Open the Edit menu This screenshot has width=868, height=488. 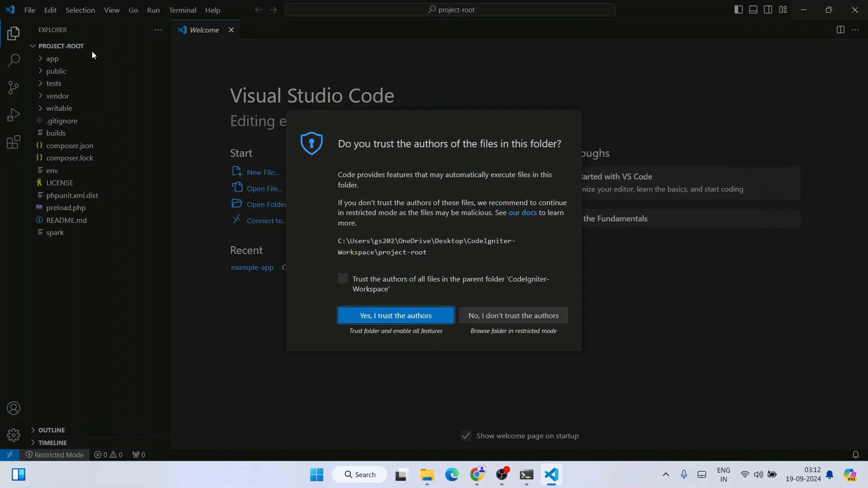click(50, 10)
